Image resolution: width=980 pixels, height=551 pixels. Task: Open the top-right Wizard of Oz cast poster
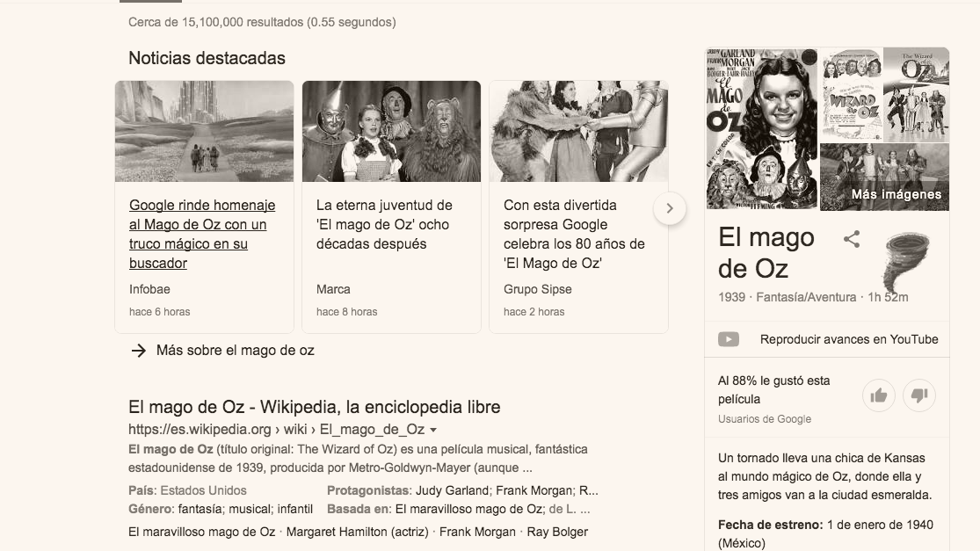[x=916, y=95]
